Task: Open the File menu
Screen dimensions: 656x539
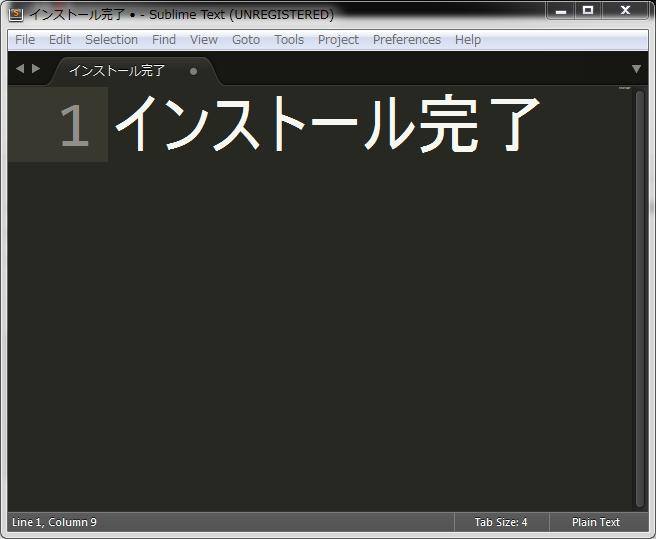Action: [25, 40]
